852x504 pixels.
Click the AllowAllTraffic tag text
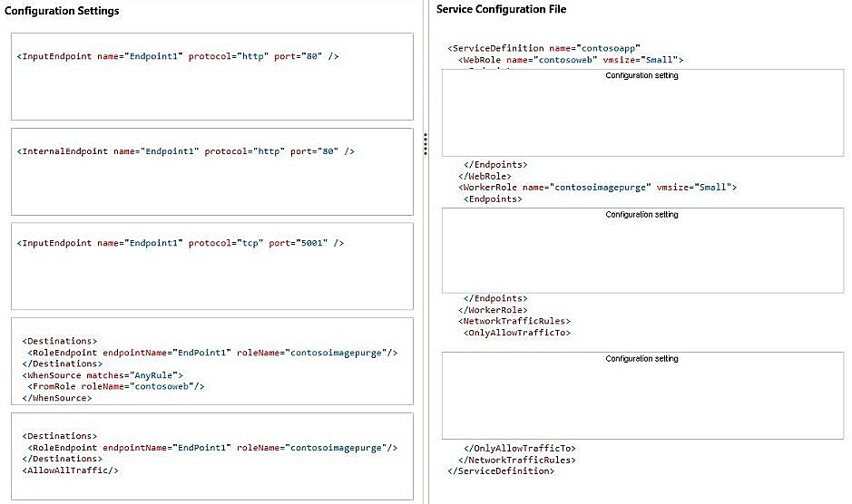pos(70,470)
